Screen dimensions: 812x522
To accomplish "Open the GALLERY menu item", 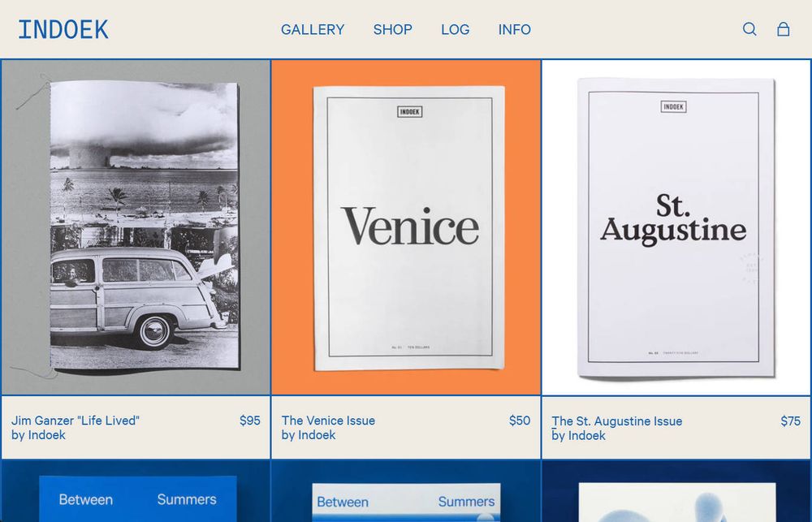I will click(x=313, y=29).
